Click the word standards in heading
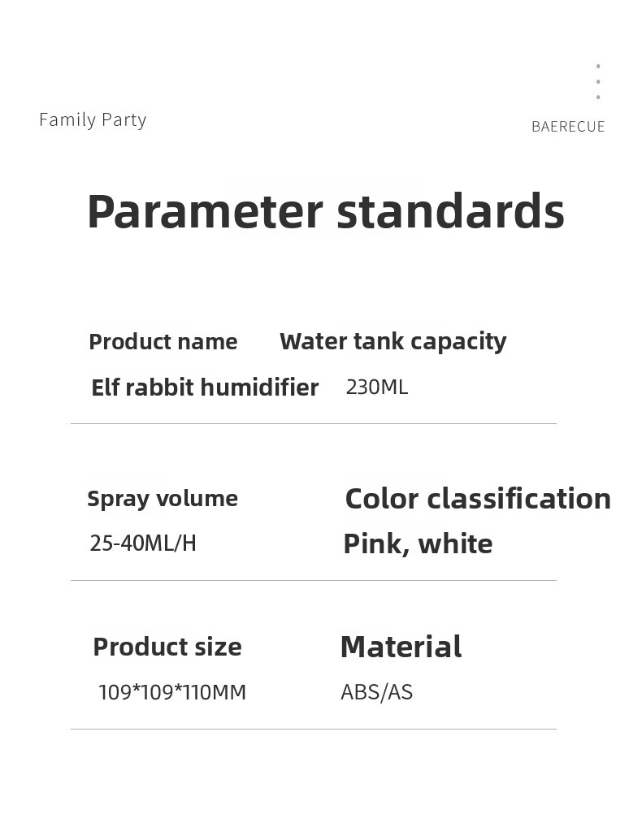 (x=450, y=211)
